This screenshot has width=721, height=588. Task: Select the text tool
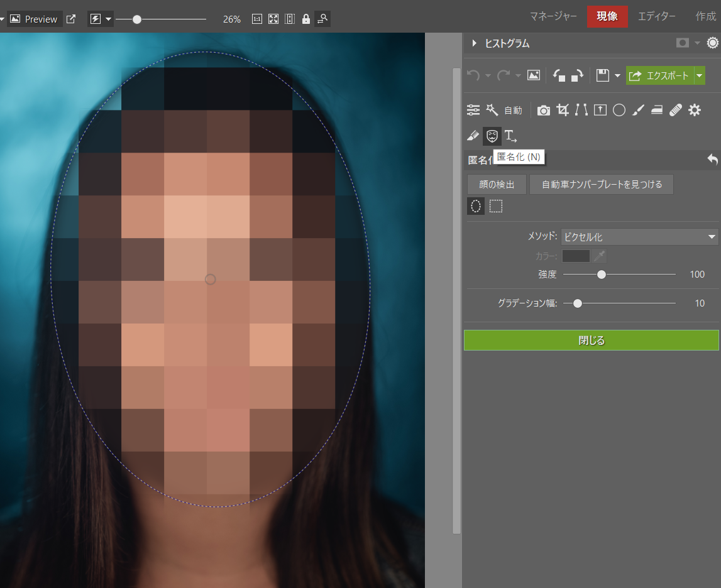coord(510,136)
